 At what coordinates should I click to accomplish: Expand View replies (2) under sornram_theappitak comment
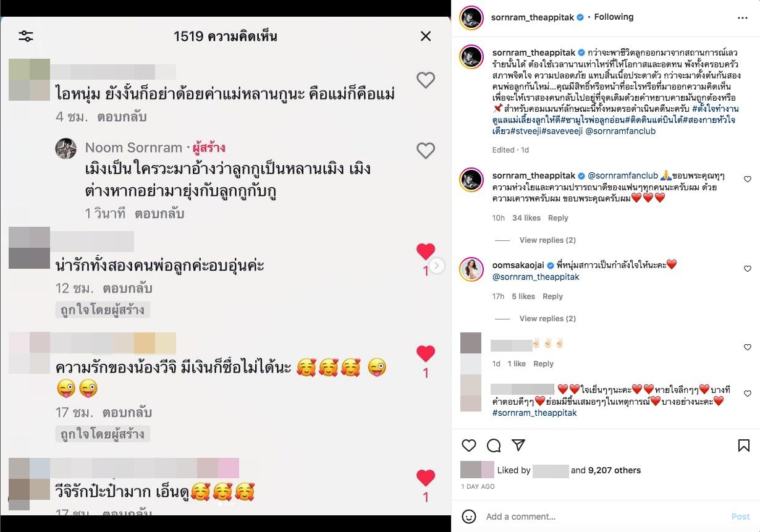[x=547, y=240]
